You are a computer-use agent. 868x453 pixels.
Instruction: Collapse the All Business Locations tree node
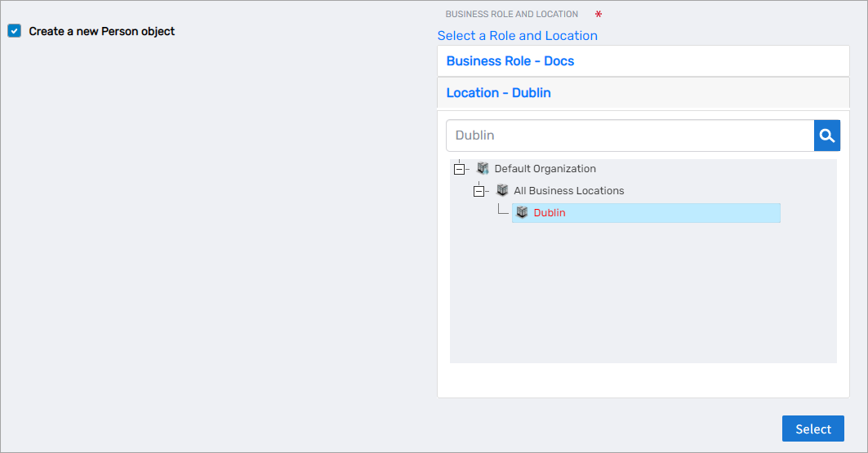[479, 191]
